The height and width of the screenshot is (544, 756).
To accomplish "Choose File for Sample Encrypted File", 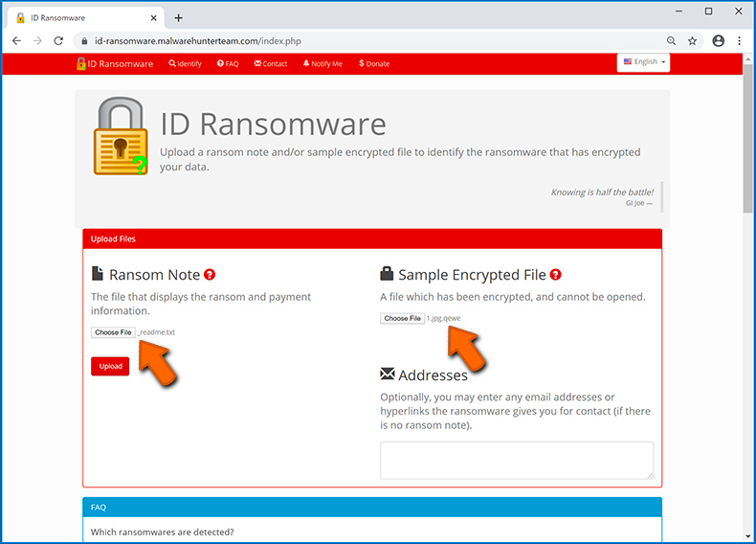I will coord(403,318).
